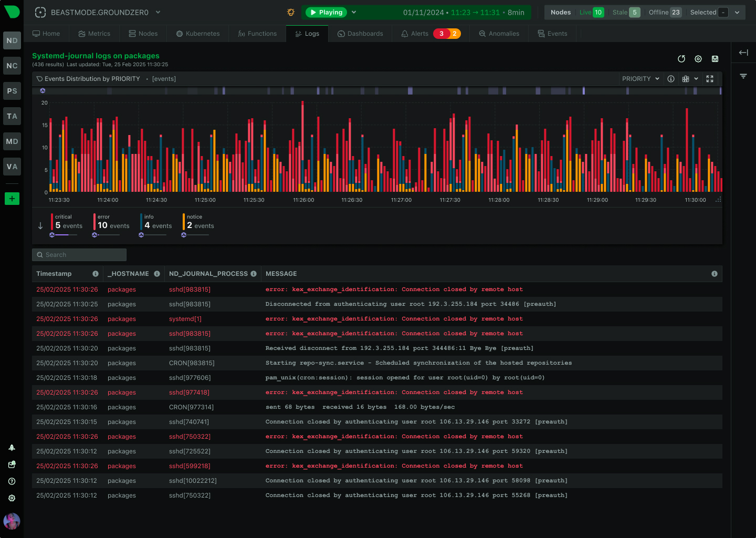Save the current logs view with the save icon
The width and height of the screenshot is (756, 538).
[x=715, y=59]
